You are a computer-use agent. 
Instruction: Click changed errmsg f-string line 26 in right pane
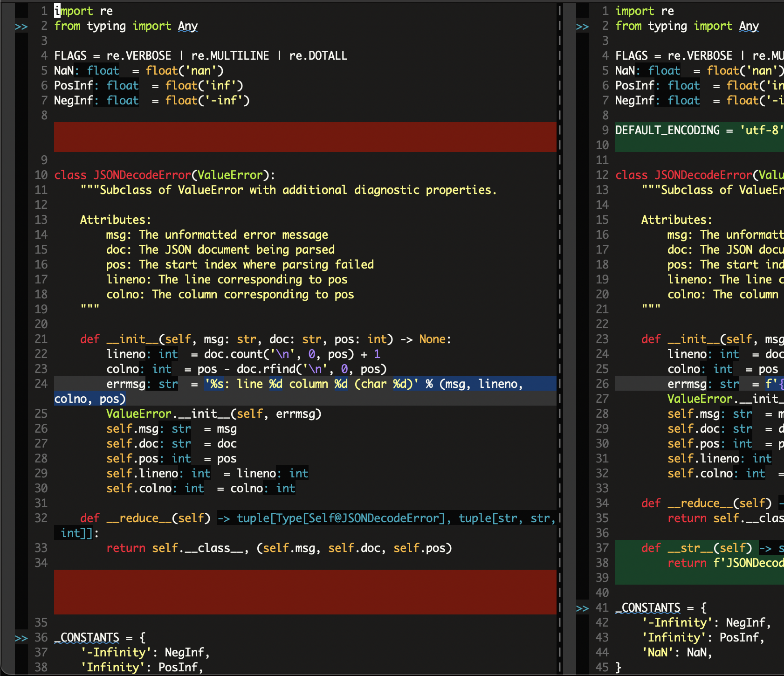click(x=725, y=384)
